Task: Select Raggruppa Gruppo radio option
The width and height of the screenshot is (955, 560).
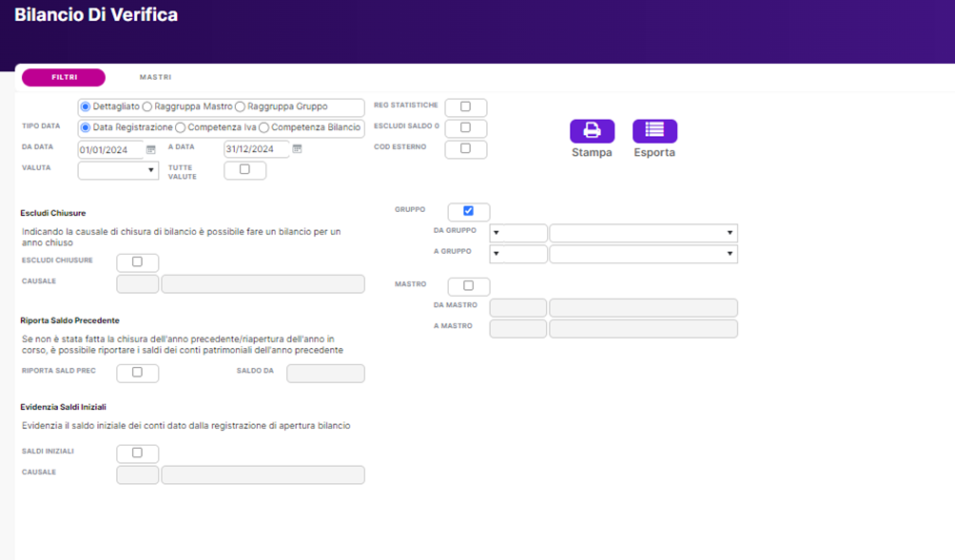Action: [x=240, y=106]
